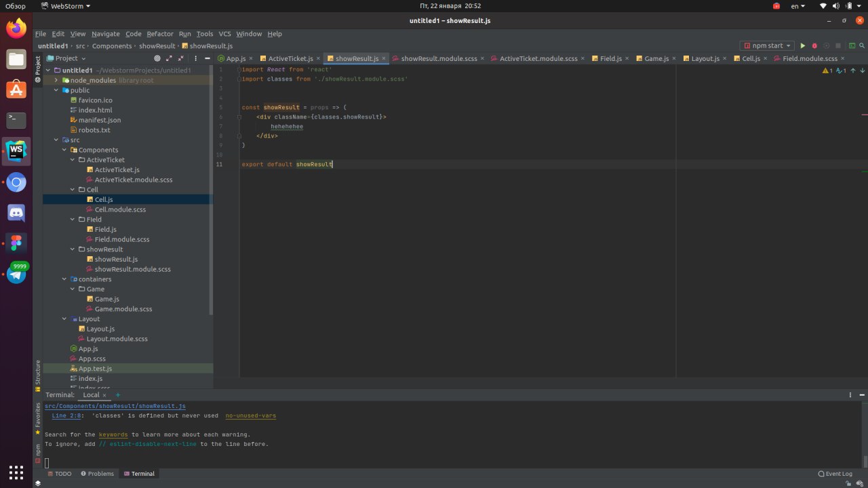Open the Event Log button
The image size is (868, 488).
click(835, 474)
